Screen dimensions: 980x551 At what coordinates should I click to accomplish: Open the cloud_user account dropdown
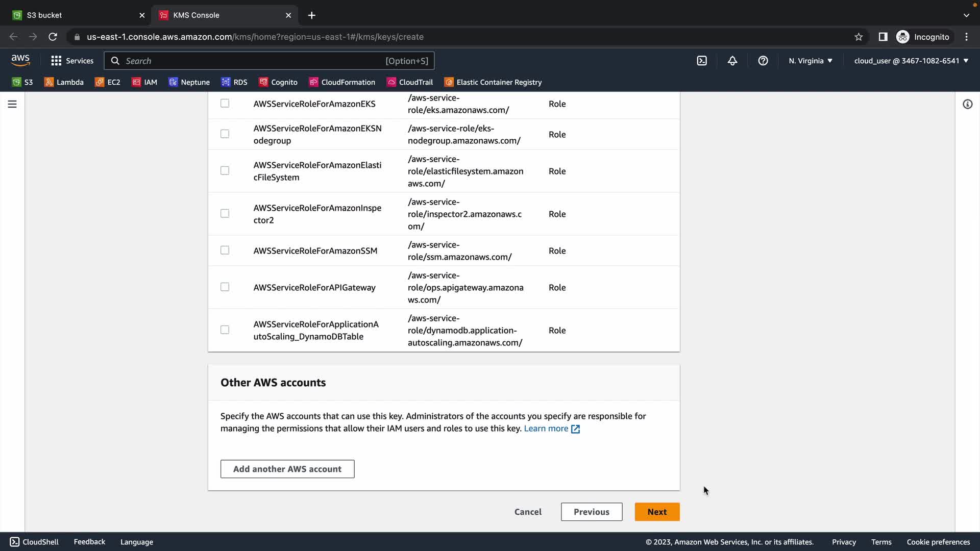[x=911, y=61]
